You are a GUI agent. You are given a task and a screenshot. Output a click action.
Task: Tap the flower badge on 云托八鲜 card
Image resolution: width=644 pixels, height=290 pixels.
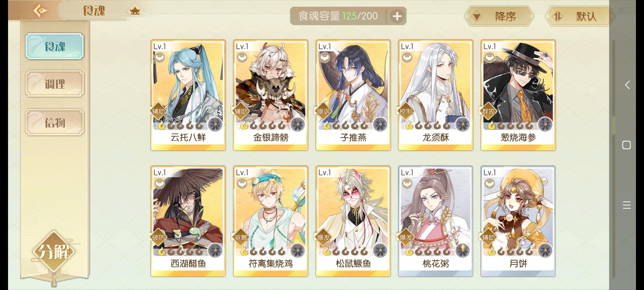click(x=215, y=124)
